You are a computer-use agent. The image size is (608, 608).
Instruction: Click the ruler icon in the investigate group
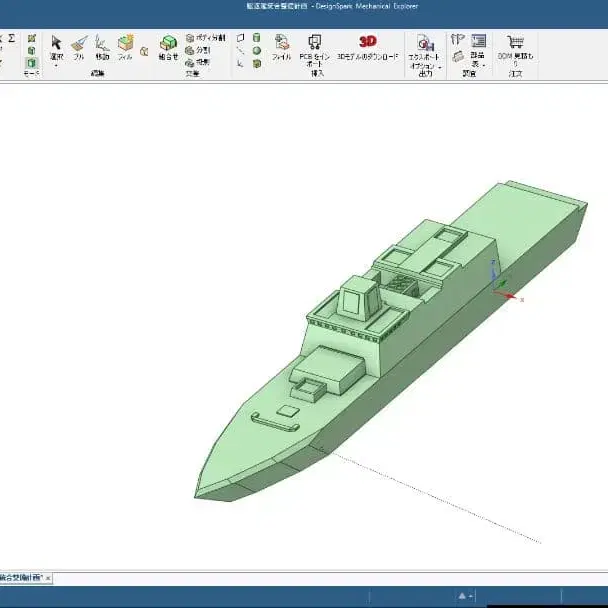[458, 56]
